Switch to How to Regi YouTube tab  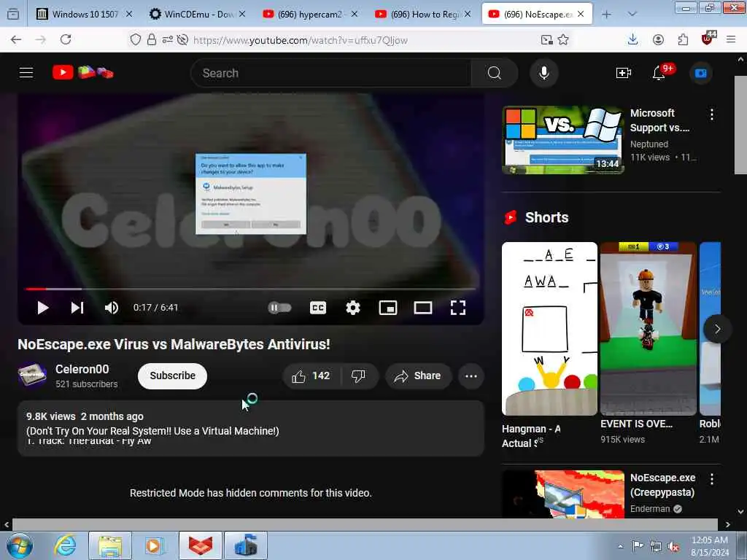pos(423,15)
